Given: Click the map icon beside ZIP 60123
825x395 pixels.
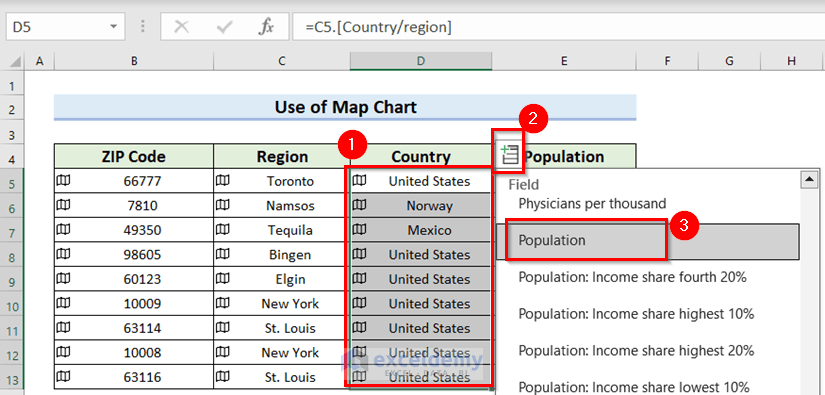Looking at the screenshot, I should 63,279.
